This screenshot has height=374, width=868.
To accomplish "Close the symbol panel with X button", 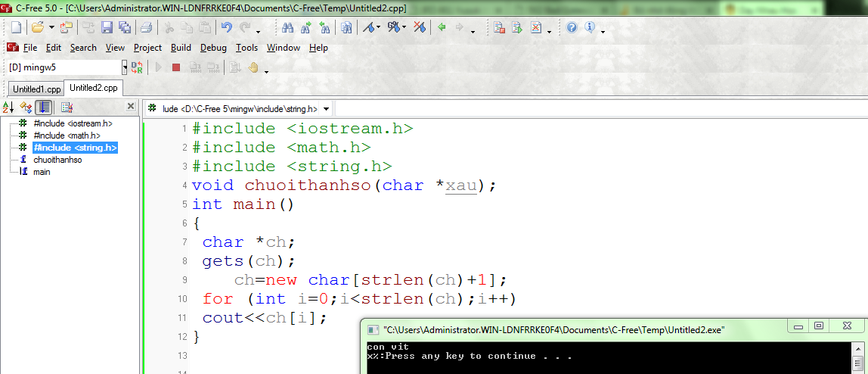I will pos(131,107).
